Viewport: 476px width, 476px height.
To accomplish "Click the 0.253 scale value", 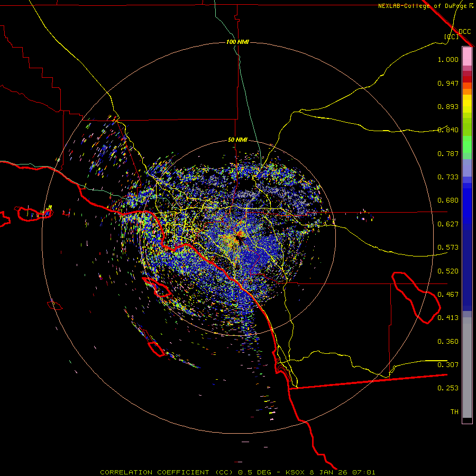I will (x=448, y=388).
